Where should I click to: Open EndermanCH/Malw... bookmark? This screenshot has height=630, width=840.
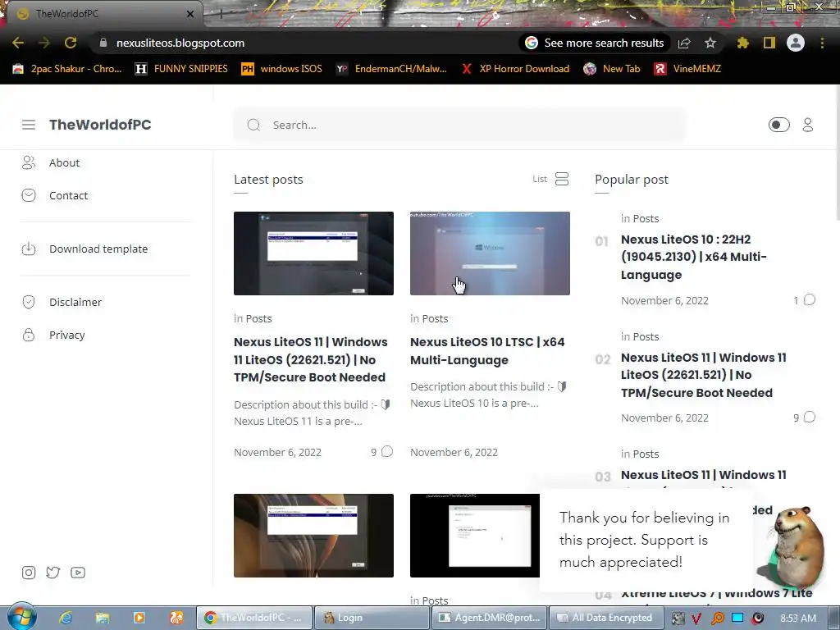(391, 69)
